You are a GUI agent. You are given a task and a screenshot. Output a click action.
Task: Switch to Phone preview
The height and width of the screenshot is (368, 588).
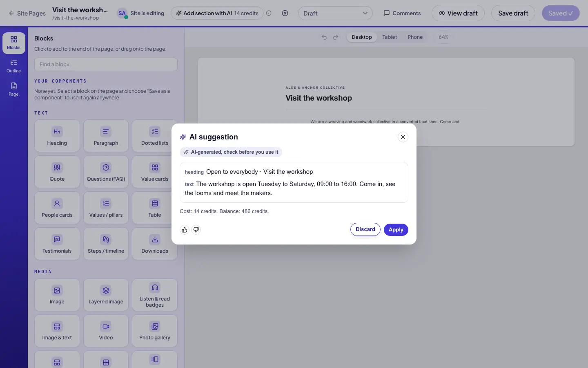tap(415, 37)
